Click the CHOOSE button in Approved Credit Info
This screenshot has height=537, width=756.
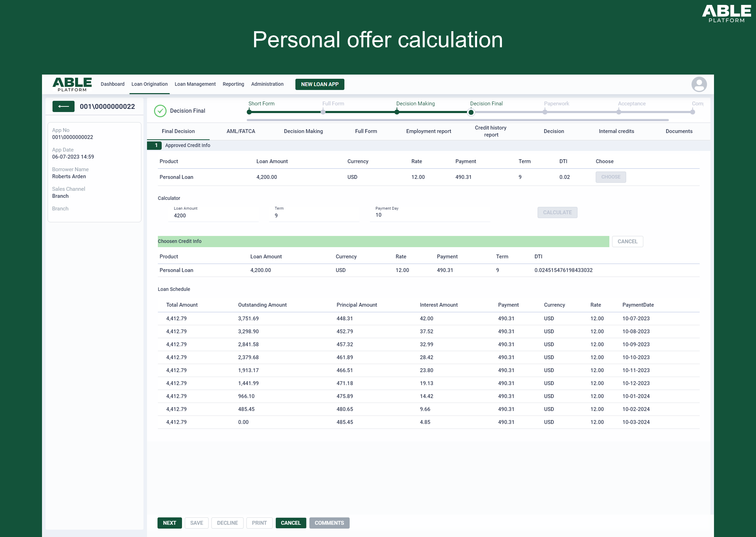611,177
